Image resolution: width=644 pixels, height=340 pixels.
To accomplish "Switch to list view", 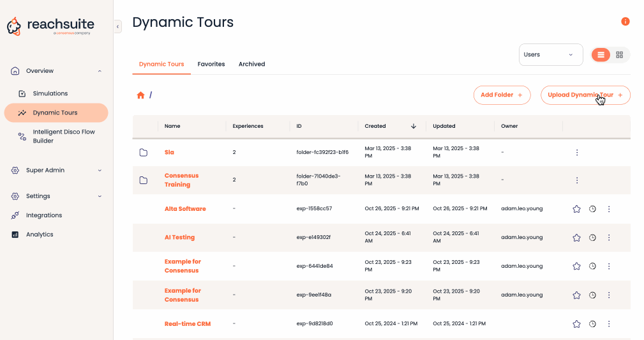I will [x=601, y=55].
